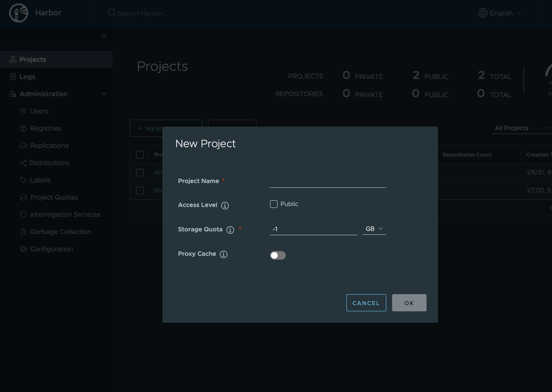Enable the Proxy Cache toggle
This screenshot has width=552, height=392.
pyautogui.click(x=278, y=255)
